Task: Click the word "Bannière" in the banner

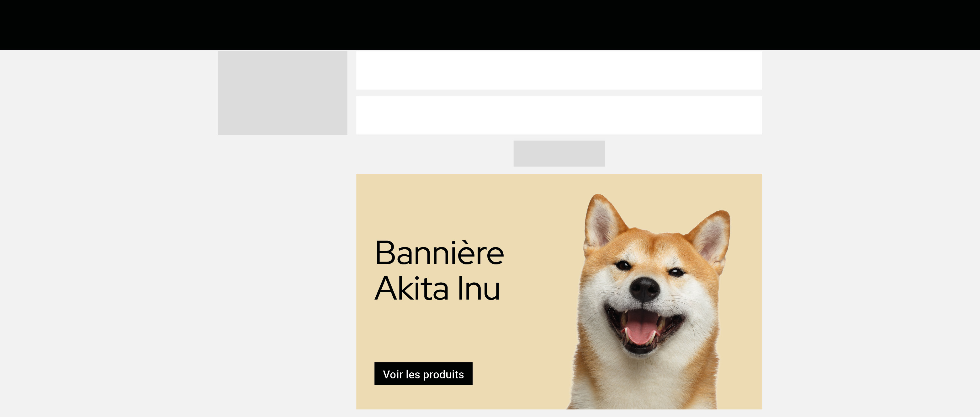Action: coord(439,253)
